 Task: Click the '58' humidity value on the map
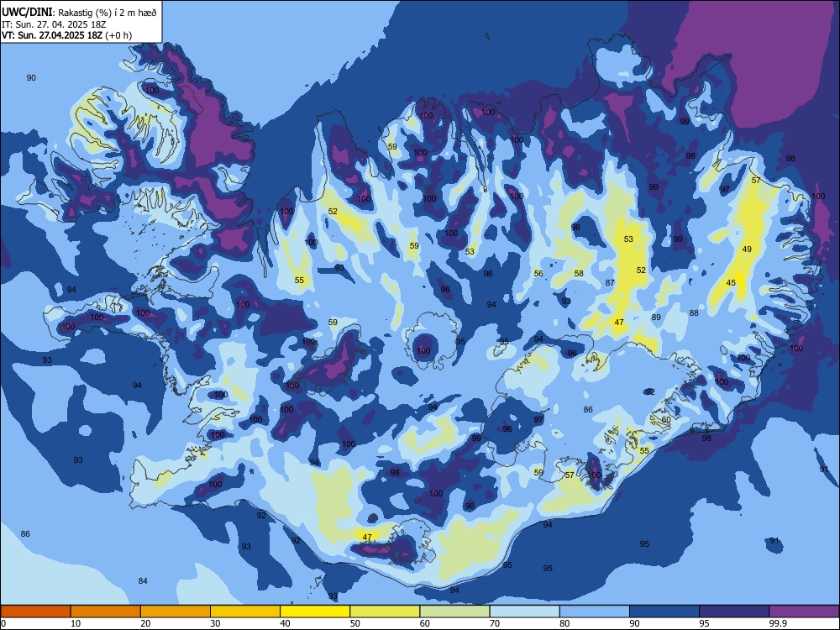pyautogui.click(x=579, y=273)
